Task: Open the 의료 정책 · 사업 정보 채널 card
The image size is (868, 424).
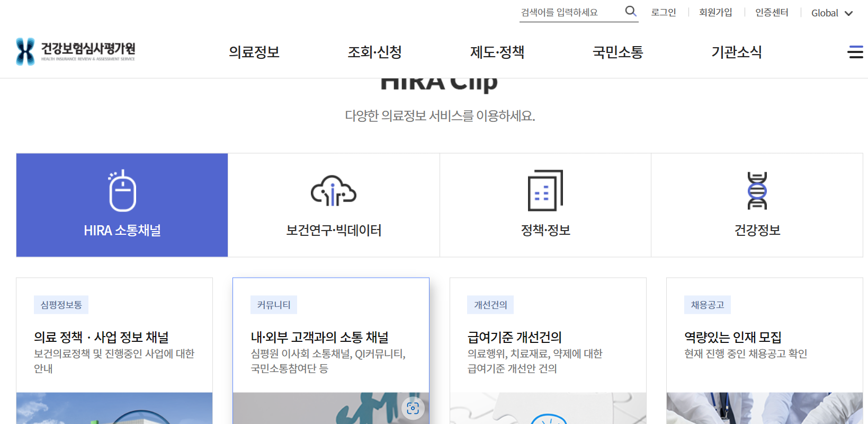Action: tap(114, 351)
